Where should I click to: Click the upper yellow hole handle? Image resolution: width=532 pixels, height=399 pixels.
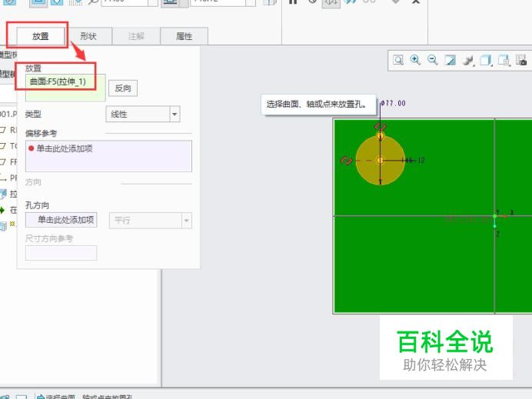click(380, 136)
